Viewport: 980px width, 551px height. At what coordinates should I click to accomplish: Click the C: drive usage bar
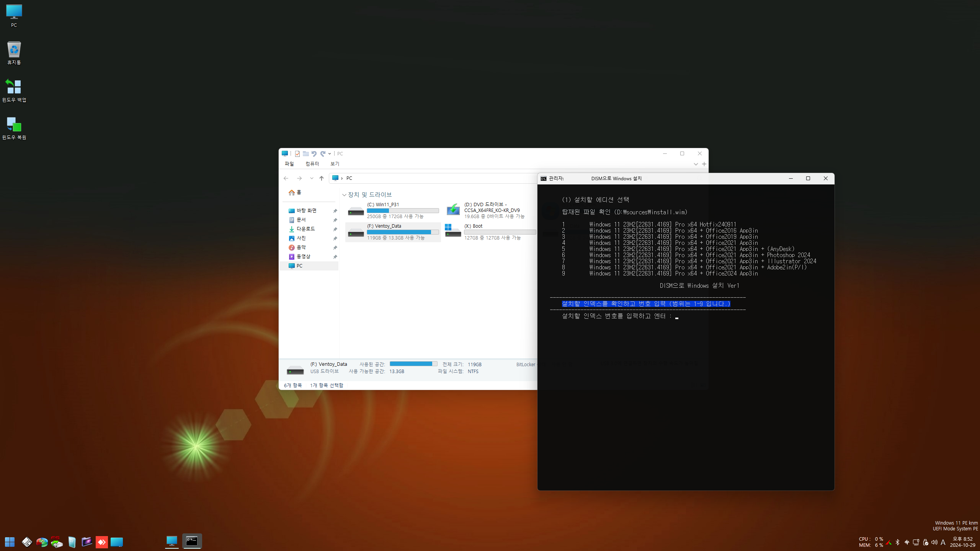[x=403, y=211]
